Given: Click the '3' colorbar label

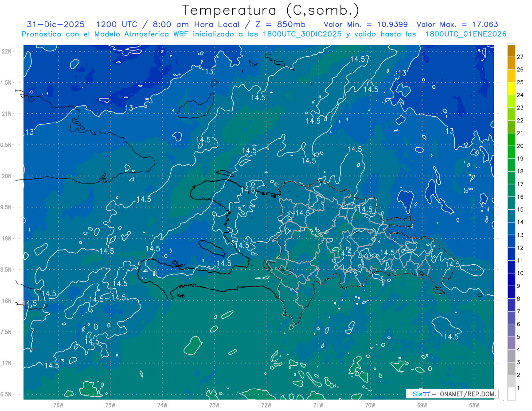Looking at the screenshot, I should 518,363.
